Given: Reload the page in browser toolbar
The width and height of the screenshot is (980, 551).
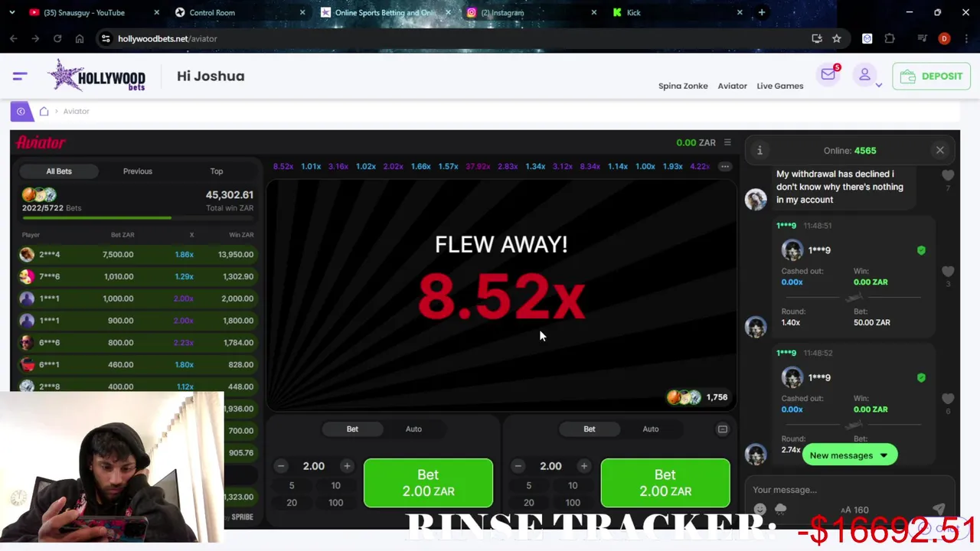Looking at the screenshot, I should click(x=57, y=38).
